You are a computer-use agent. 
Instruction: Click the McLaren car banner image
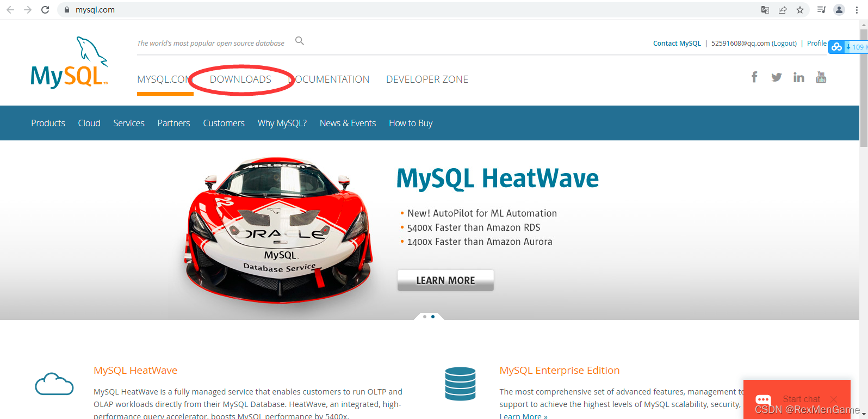pyautogui.click(x=279, y=230)
